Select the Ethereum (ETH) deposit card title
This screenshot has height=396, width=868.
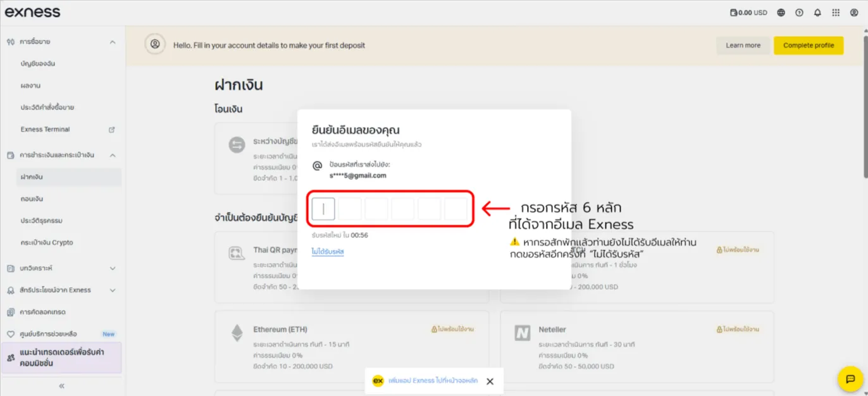pos(280,330)
